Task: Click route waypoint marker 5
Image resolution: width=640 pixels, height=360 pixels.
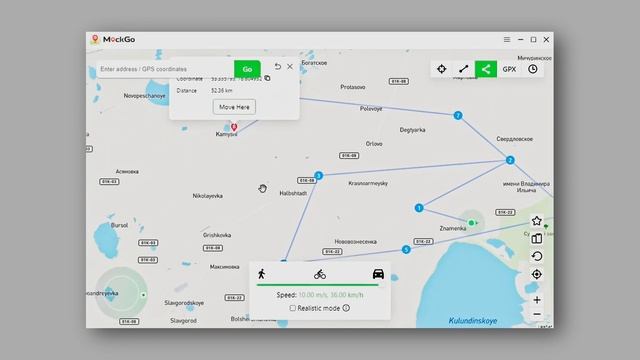Action: pyautogui.click(x=406, y=249)
